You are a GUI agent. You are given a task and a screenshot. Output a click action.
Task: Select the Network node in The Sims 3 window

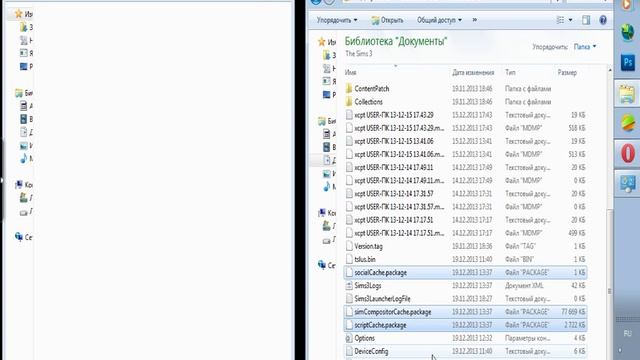click(x=322, y=265)
